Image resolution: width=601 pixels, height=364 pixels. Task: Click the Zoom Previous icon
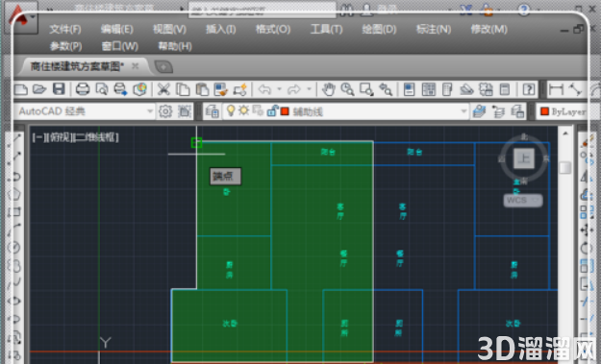[386, 89]
